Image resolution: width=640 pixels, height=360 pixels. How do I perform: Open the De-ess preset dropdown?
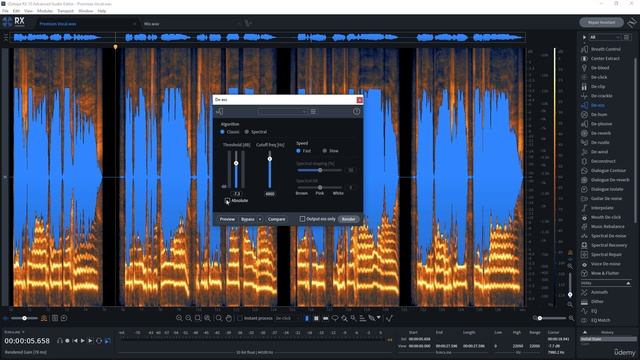pyautogui.click(x=282, y=111)
